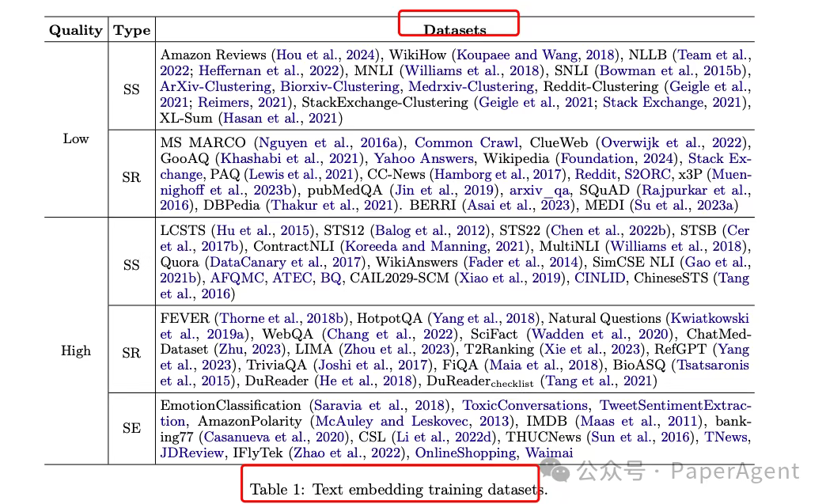Open the Hu et al., 2015 citation
The height and width of the screenshot is (504, 826).
point(263,231)
